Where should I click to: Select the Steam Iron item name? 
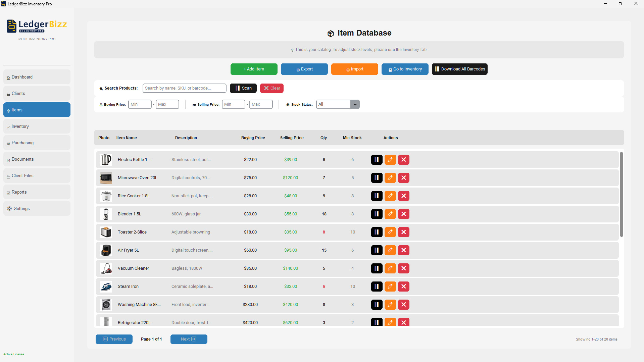(128, 287)
